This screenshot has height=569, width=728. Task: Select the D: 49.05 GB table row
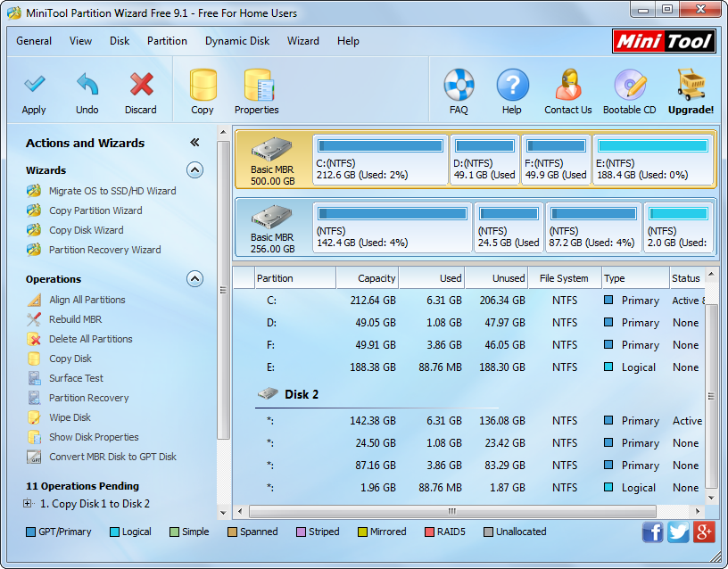pyautogui.click(x=469, y=323)
